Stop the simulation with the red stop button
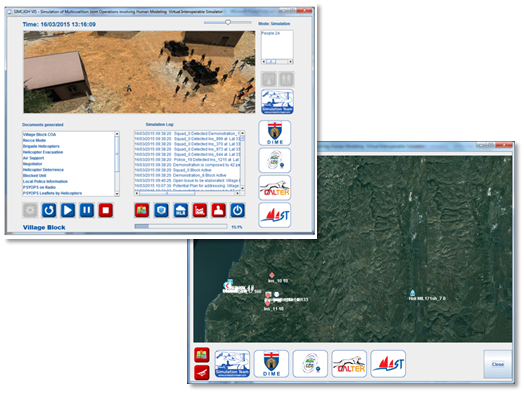The width and height of the screenshot is (524, 393). point(106,210)
